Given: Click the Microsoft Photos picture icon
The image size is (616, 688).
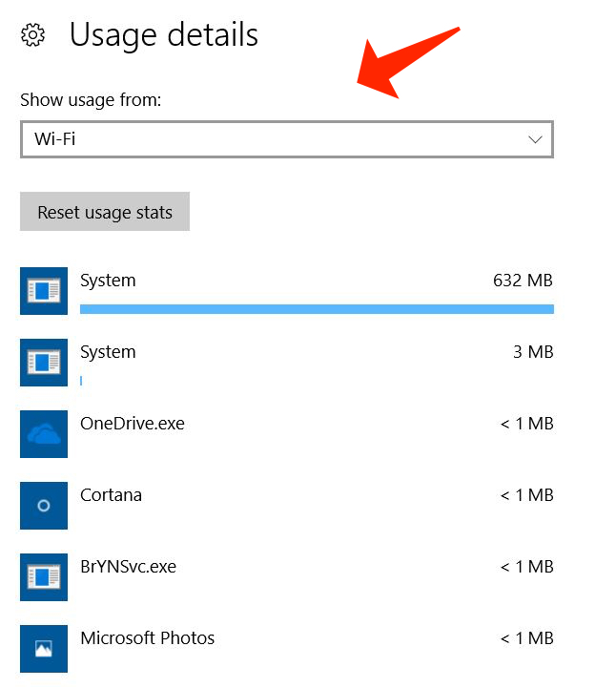Looking at the screenshot, I should 44,649.
